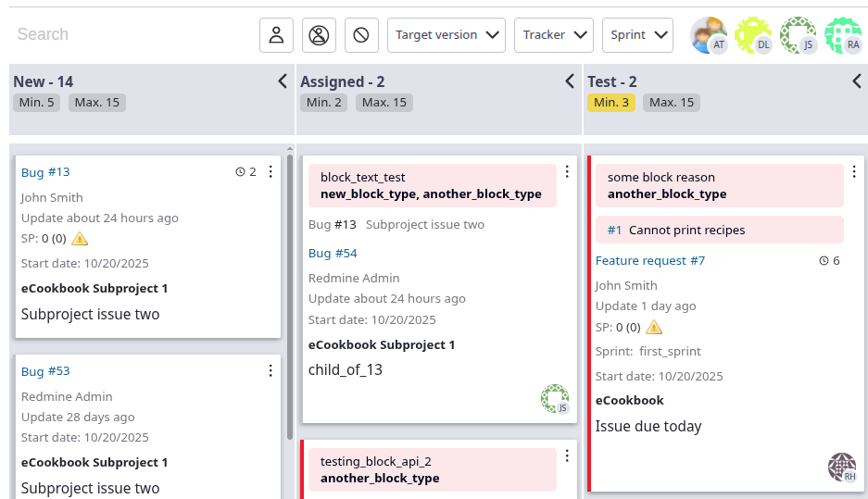Open three-dot menu on Bug #53 card

tap(270, 370)
